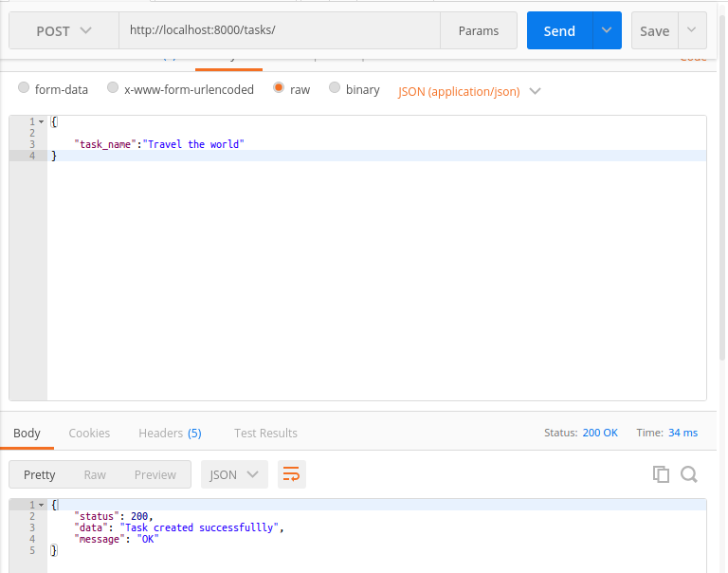Send the request
This screenshot has width=728, height=573.
(559, 30)
